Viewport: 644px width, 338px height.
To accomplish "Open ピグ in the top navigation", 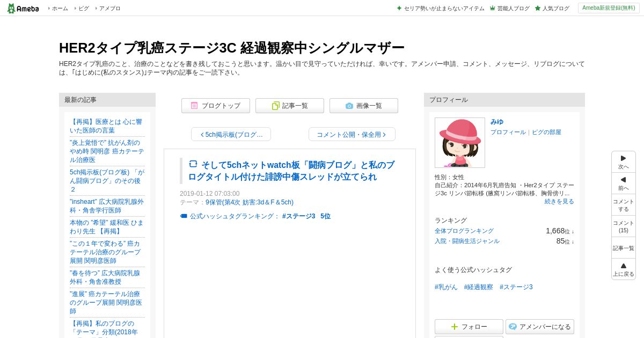I will [83, 8].
